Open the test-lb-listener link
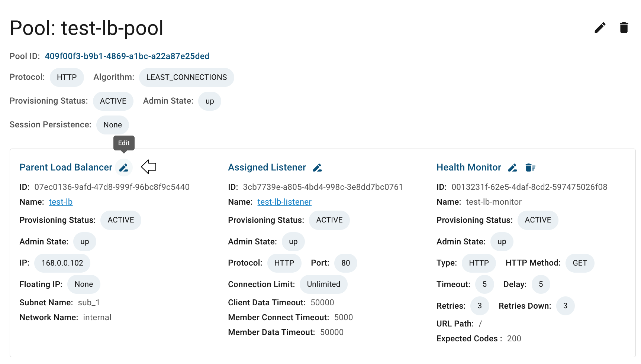The height and width of the screenshot is (364, 641). coord(284,202)
